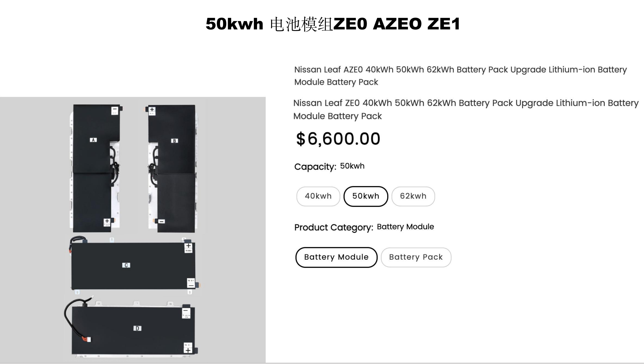The width and height of the screenshot is (644, 364).
Task: Click label A on battery module
Action: coord(93,140)
